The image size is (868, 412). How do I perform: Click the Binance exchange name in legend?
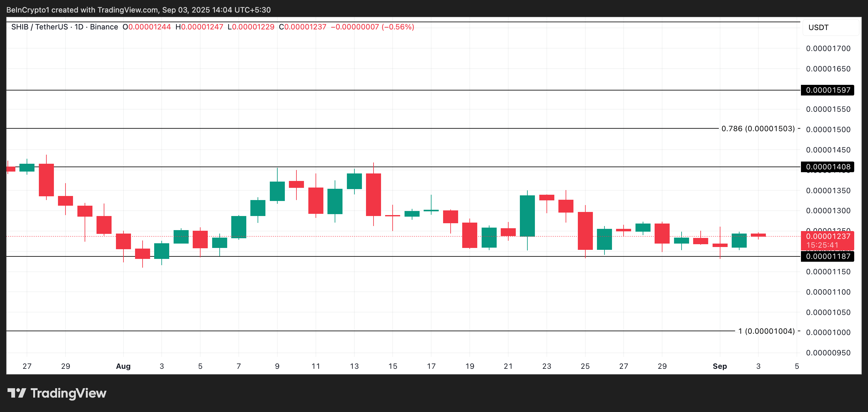pyautogui.click(x=104, y=27)
